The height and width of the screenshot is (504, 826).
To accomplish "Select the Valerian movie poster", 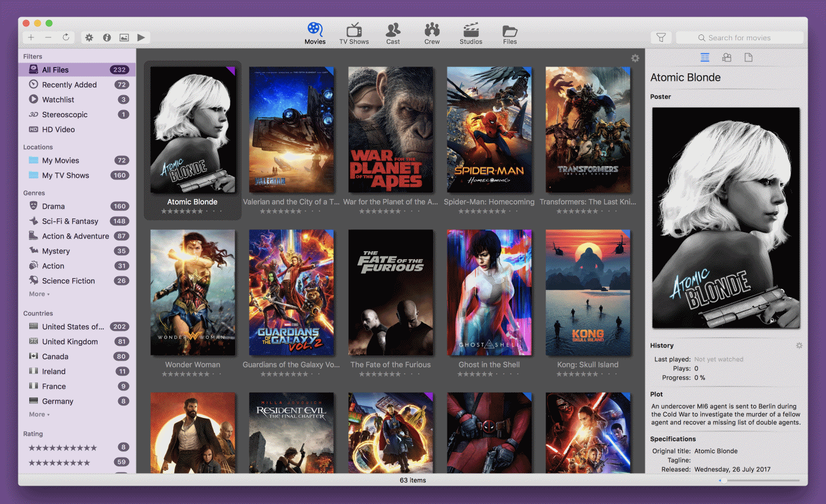I will pos(291,130).
